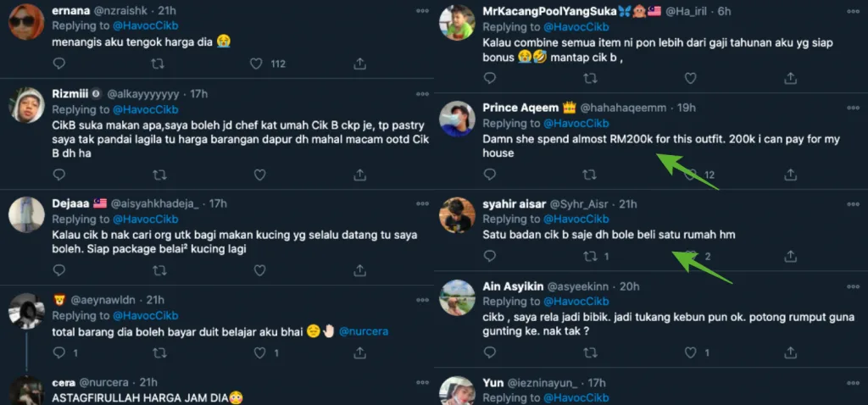Reply to ernana's tweet
Viewport: 868px width, 405px height.
[x=59, y=64]
